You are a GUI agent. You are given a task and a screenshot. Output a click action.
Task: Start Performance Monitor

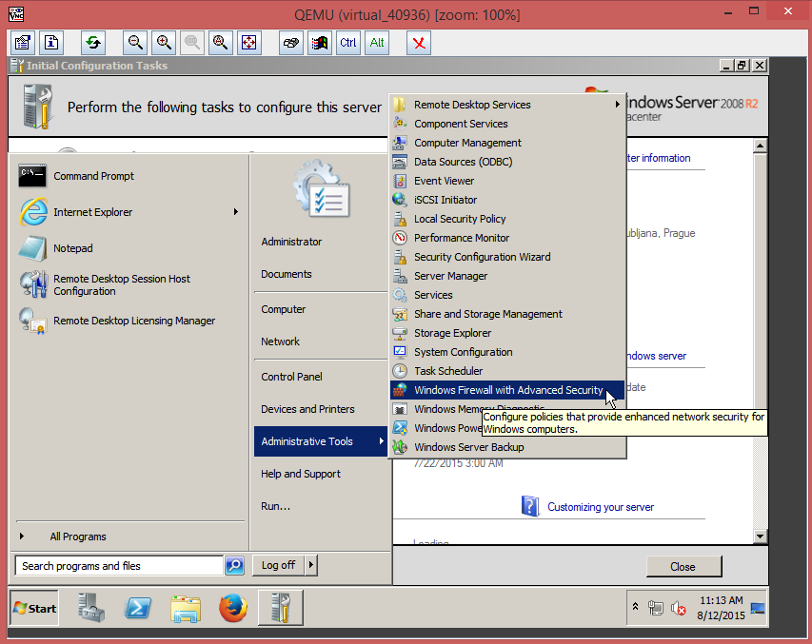coord(507,238)
